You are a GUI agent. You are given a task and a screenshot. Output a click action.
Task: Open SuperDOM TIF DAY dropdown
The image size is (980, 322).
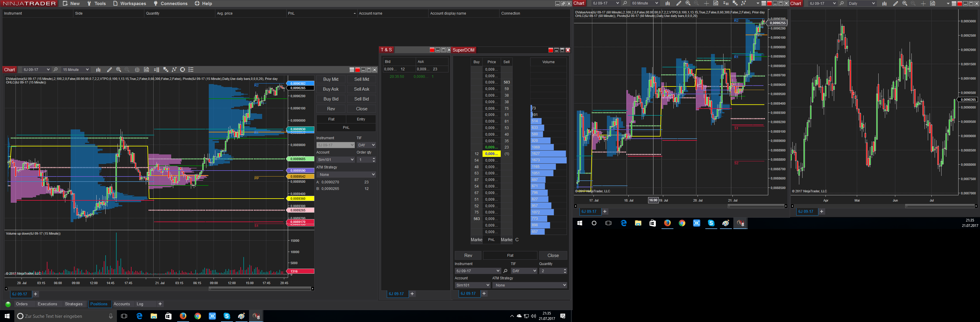524,271
